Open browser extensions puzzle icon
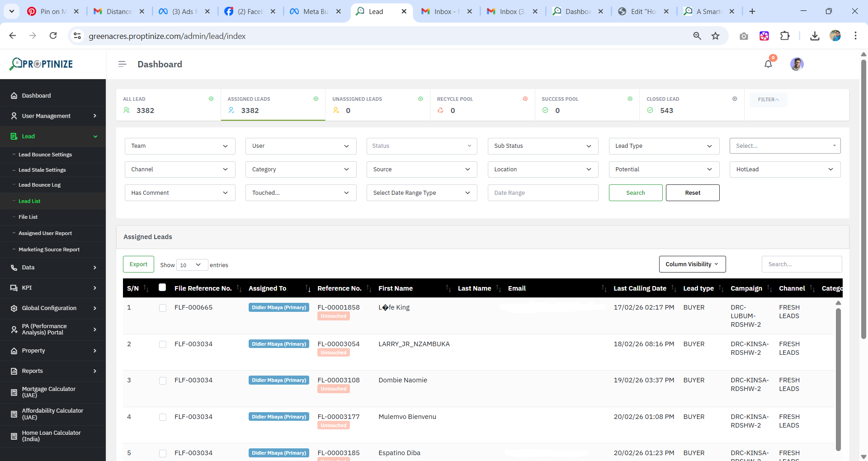The image size is (868, 461). click(785, 36)
